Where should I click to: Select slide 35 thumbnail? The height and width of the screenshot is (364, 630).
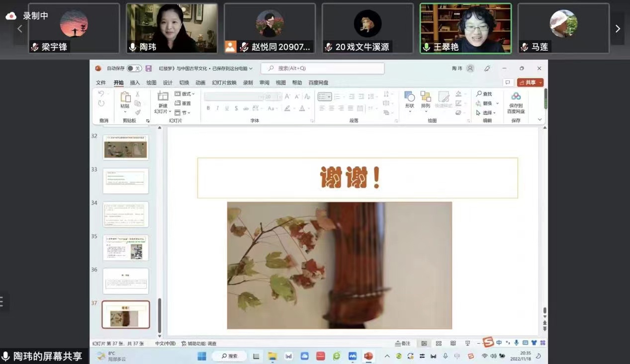(x=126, y=247)
